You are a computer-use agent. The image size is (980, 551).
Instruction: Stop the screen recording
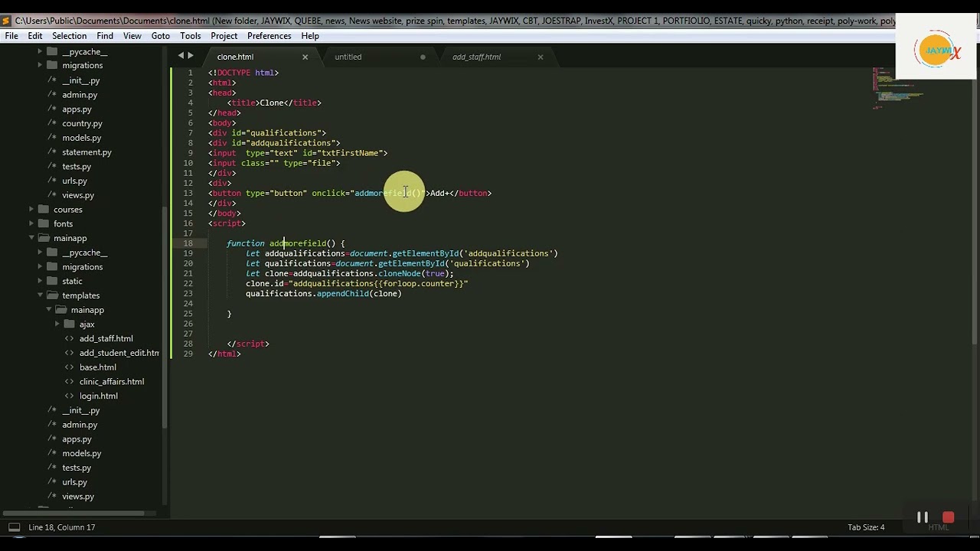click(x=948, y=518)
